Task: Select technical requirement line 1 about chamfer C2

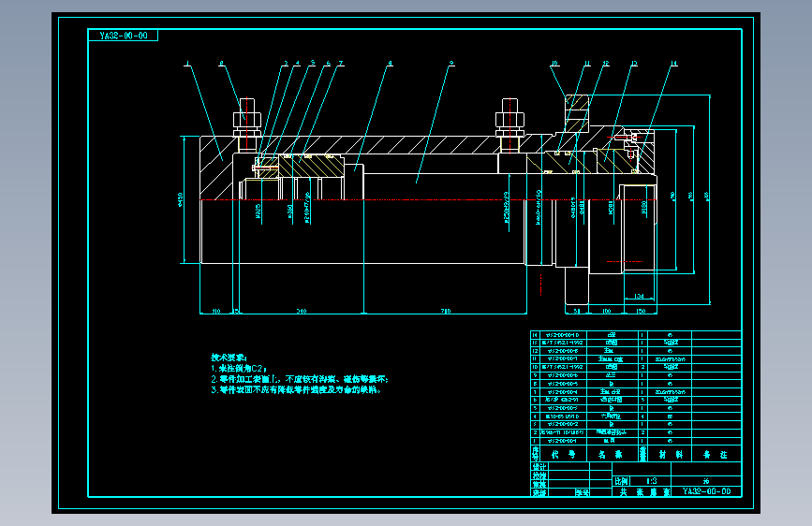Action: coord(239,369)
